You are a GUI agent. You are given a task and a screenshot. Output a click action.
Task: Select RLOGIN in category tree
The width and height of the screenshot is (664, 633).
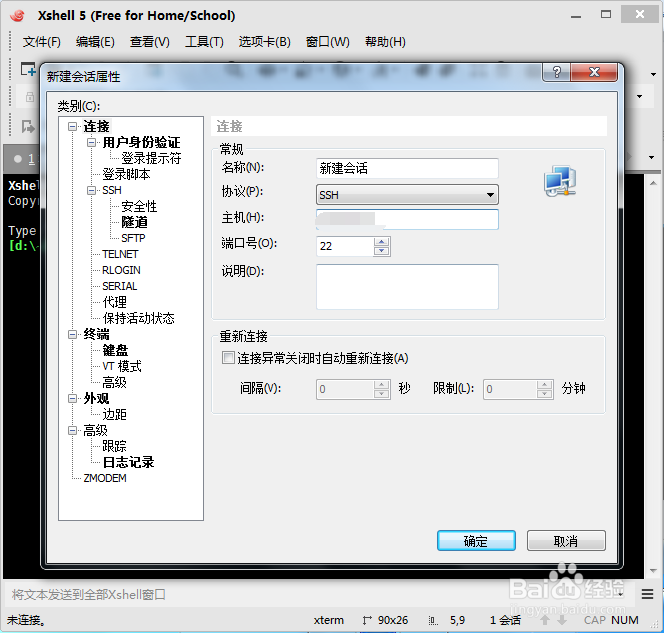121,270
